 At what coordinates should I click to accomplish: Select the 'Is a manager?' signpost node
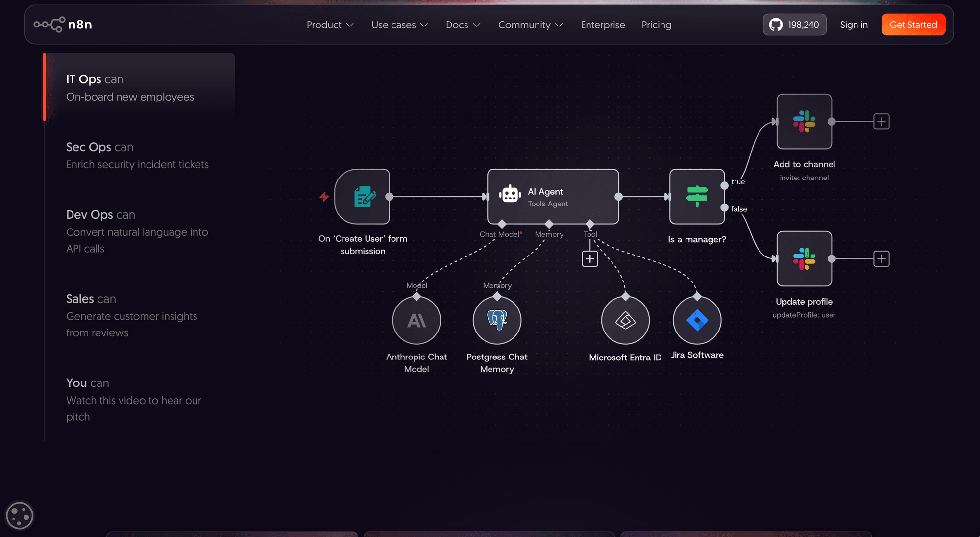(x=697, y=197)
